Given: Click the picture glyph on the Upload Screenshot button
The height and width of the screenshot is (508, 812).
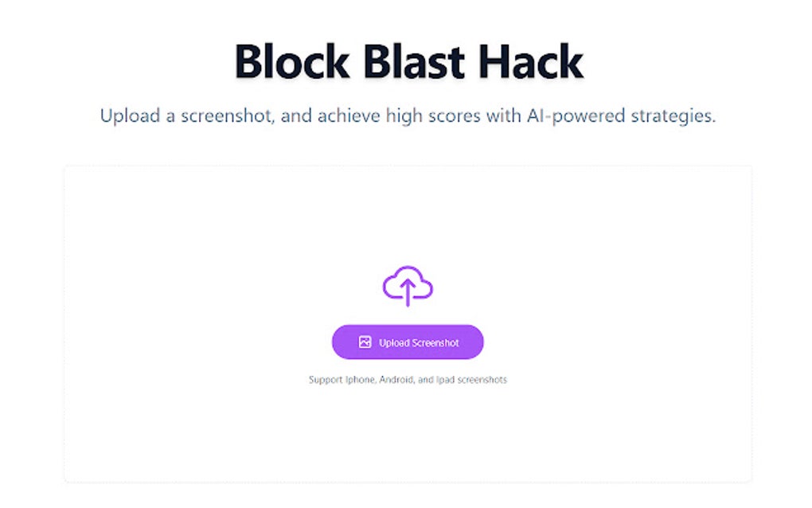Looking at the screenshot, I should (364, 342).
